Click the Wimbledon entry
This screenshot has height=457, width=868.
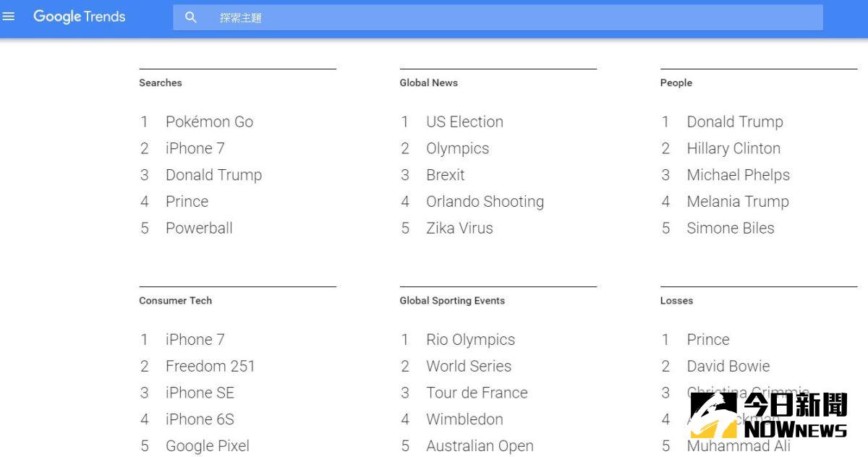464,419
